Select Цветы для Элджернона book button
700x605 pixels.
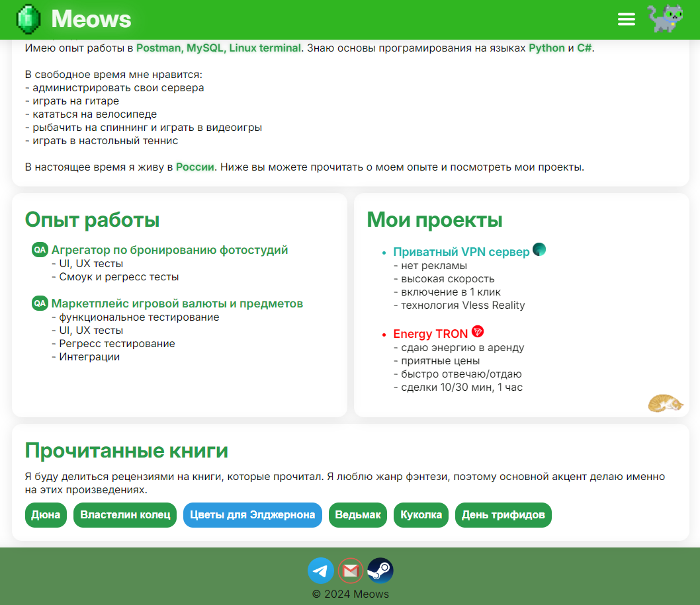[253, 515]
